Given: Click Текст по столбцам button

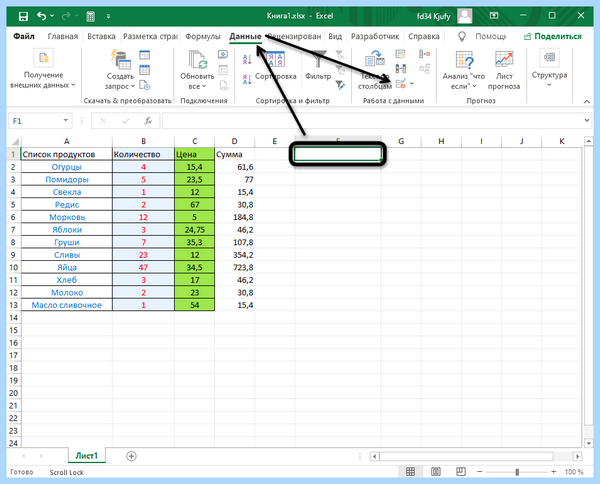Looking at the screenshot, I should coord(375,70).
